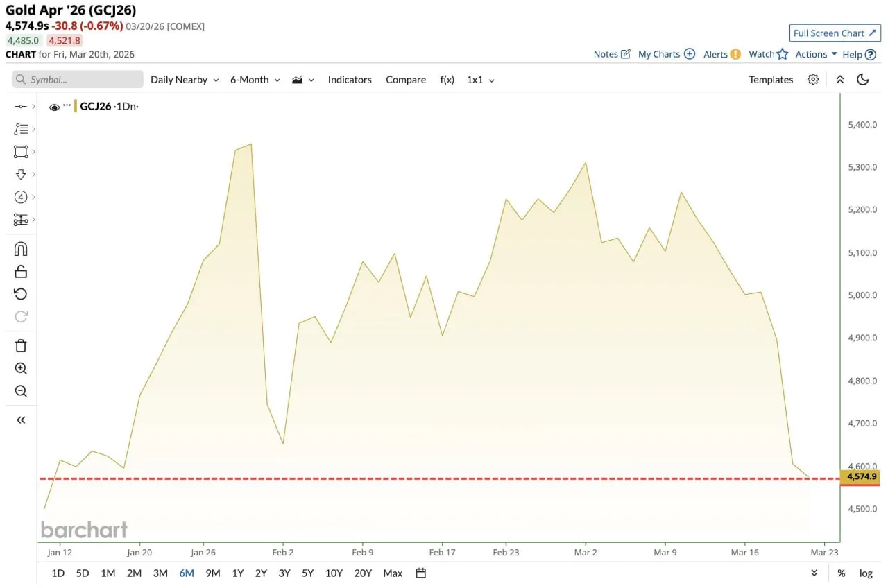Image resolution: width=888 pixels, height=588 pixels.
Task: Click the Symbol search input field
Action: 78,80
